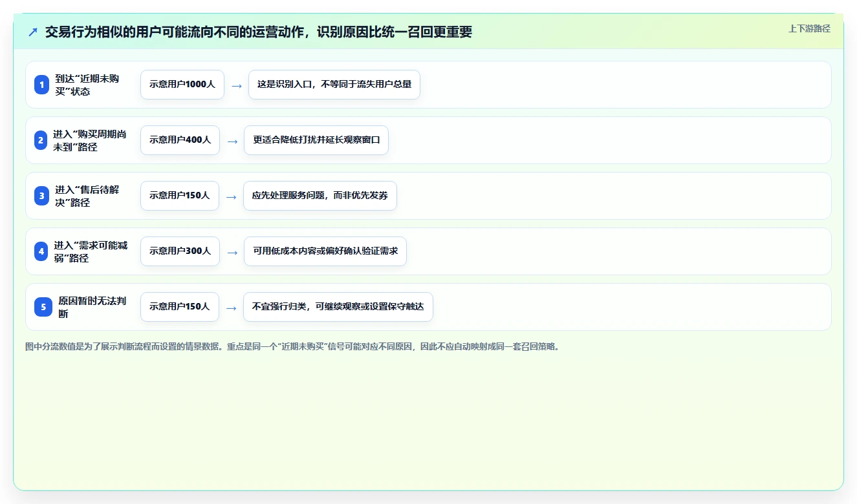The image size is (857, 504).
Task: Click 不宜强行归类，可继续观察或设置保守触达 box
Action: 338,307
